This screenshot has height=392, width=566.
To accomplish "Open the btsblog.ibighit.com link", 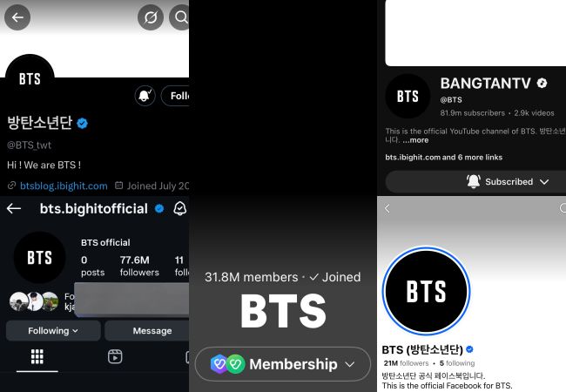I will (x=64, y=186).
